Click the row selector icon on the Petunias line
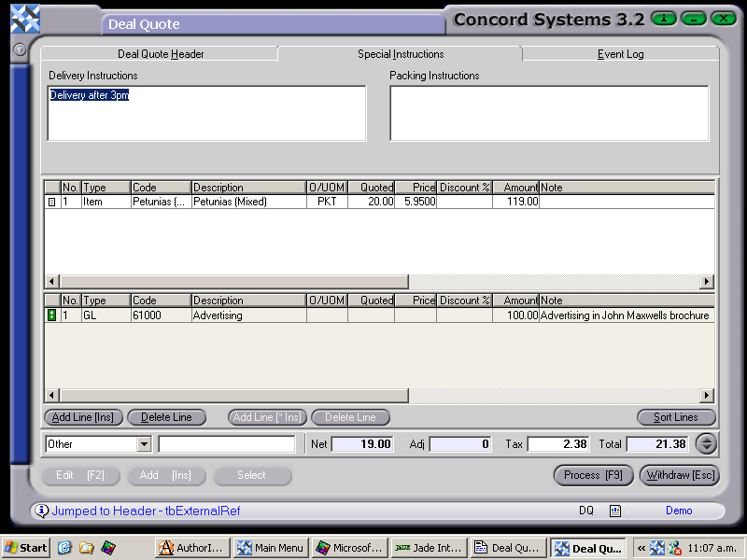This screenshot has height=560, width=747. tap(52, 202)
